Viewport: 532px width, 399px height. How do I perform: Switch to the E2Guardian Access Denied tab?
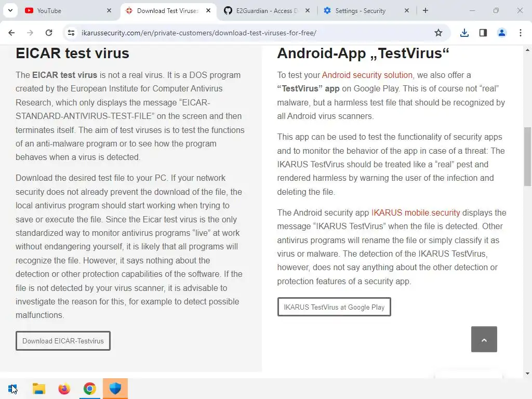pos(267,10)
